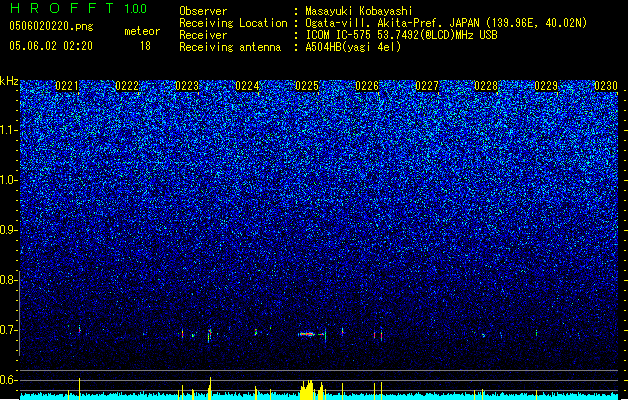Click the 0229 time marker
The width and height of the screenshot is (629, 400).
[546, 86]
